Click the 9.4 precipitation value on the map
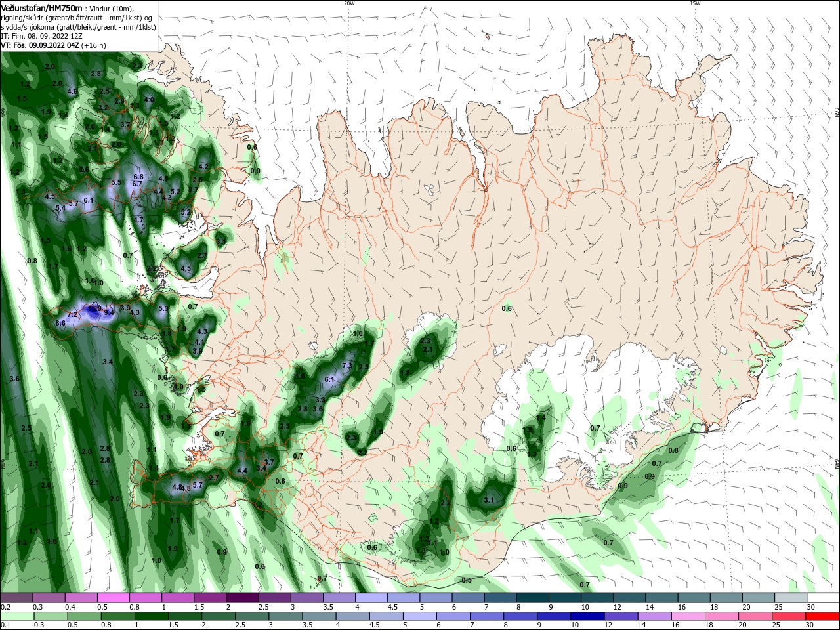 click(109, 312)
